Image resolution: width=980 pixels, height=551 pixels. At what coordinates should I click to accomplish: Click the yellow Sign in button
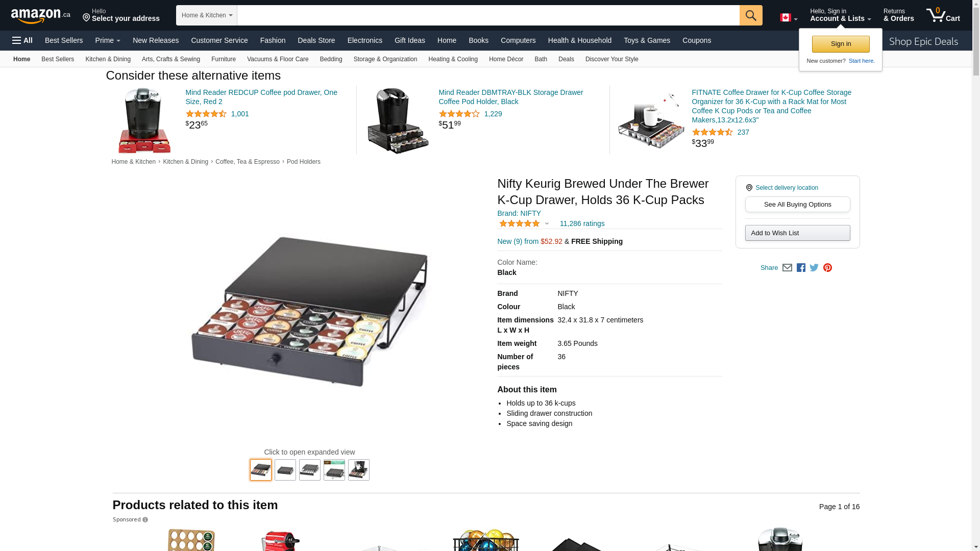coord(841,44)
